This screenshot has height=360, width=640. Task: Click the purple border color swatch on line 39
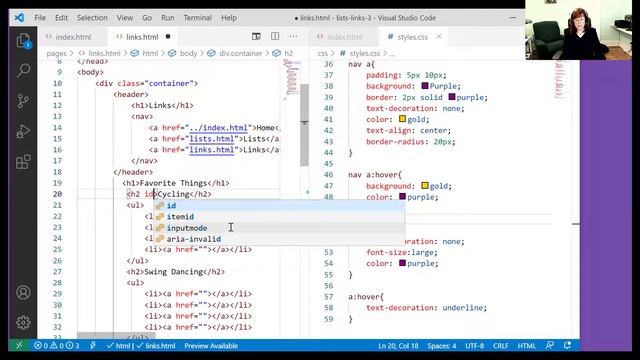pos(451,97)
